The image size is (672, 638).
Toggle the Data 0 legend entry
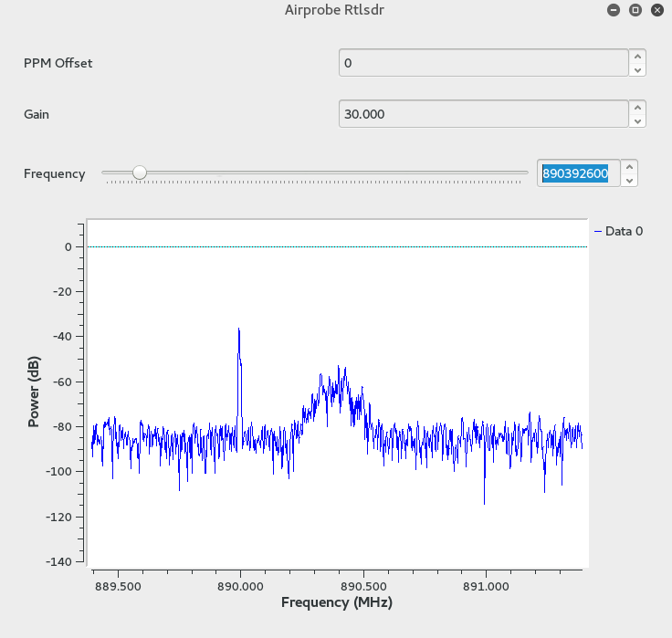[x=618, y=231]
